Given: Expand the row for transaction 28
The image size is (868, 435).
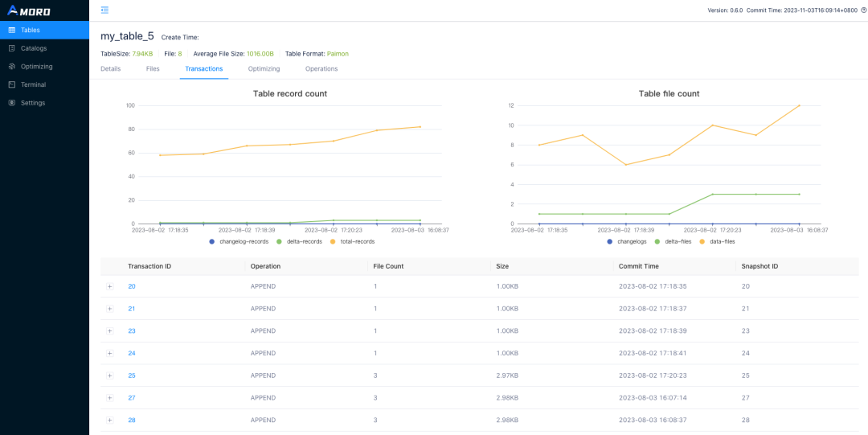Looking at the screenshot, I should 109,420.
